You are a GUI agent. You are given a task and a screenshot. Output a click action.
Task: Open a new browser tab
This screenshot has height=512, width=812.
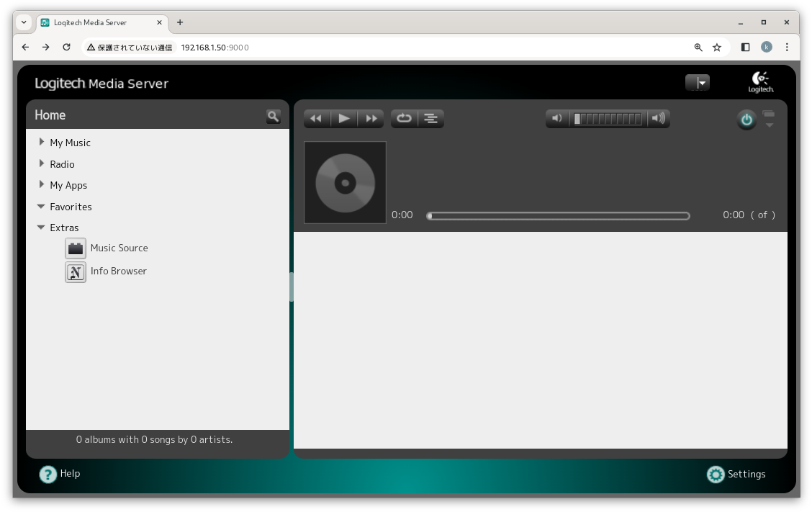click(x=180, y=22)
